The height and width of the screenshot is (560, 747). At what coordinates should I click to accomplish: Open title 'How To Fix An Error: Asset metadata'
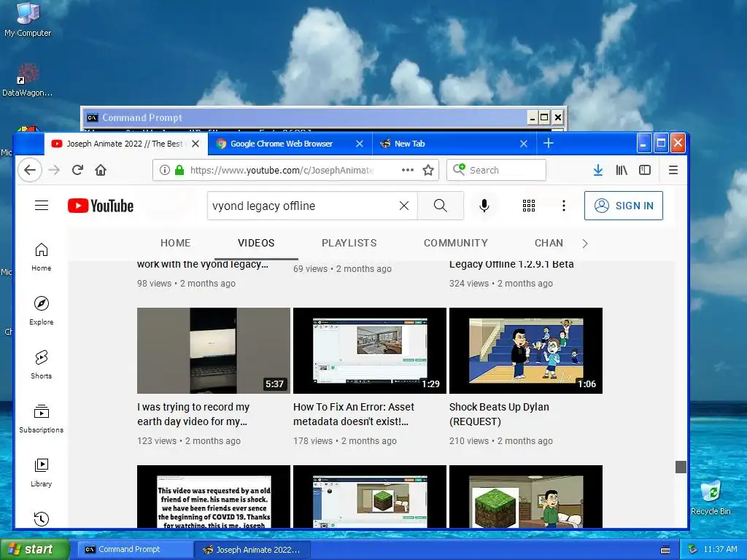(x=354, y=414)
